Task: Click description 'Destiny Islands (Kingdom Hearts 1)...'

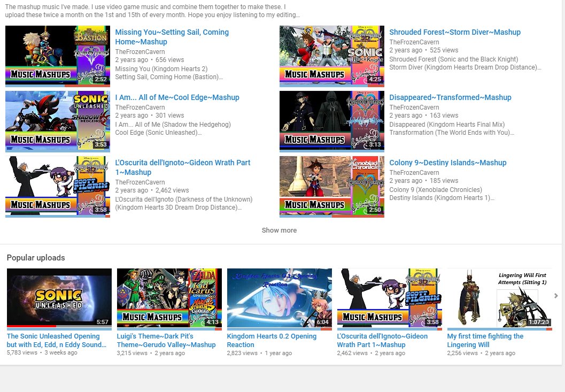Action: (x=442, y=198)
